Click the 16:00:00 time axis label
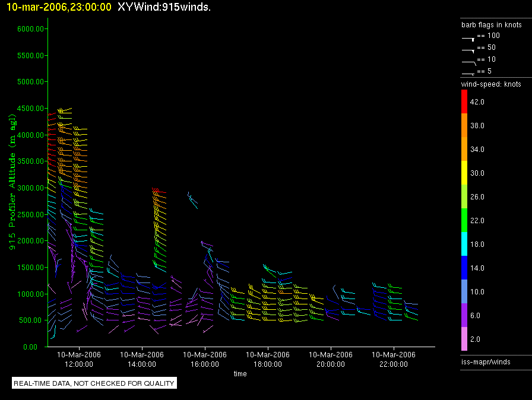532x400 pixels. 204,358
